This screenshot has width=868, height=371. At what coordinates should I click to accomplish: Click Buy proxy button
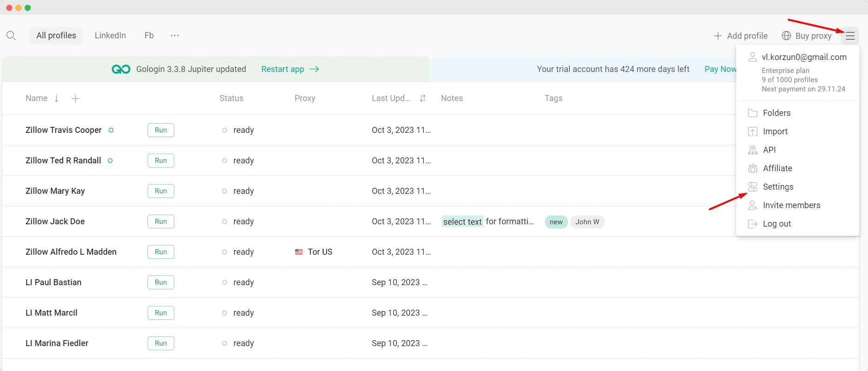coord(807,36)
